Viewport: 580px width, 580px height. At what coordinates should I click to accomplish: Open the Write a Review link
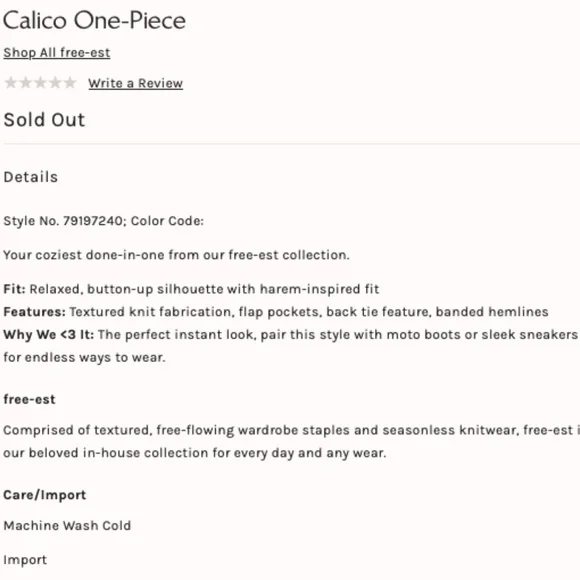[x=135, y=83]
